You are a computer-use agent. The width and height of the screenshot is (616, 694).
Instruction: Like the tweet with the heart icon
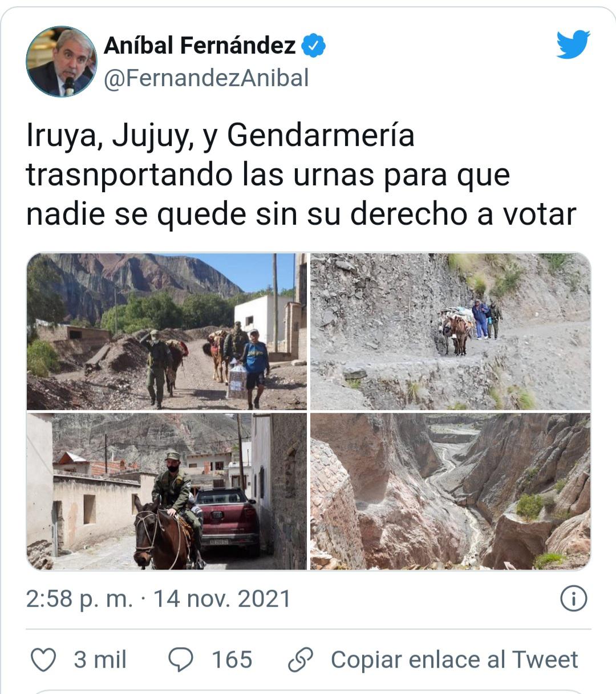[x=43, y=660]
